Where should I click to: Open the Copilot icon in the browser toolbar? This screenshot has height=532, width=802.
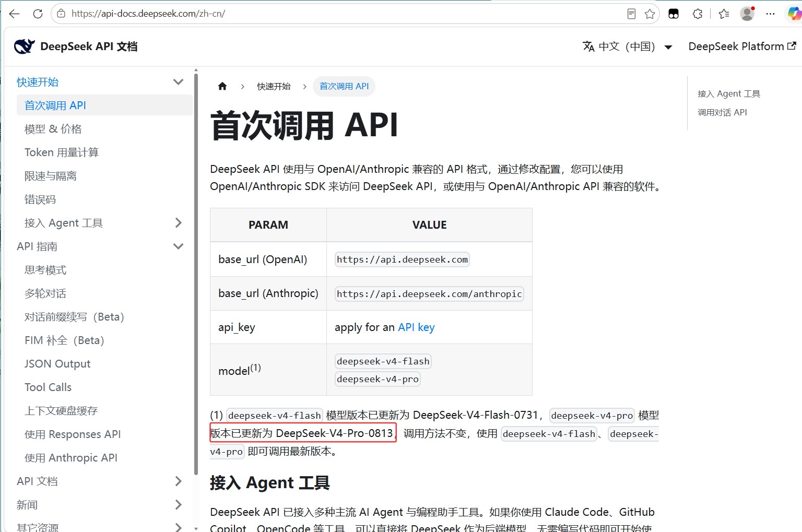coord(794,14)
